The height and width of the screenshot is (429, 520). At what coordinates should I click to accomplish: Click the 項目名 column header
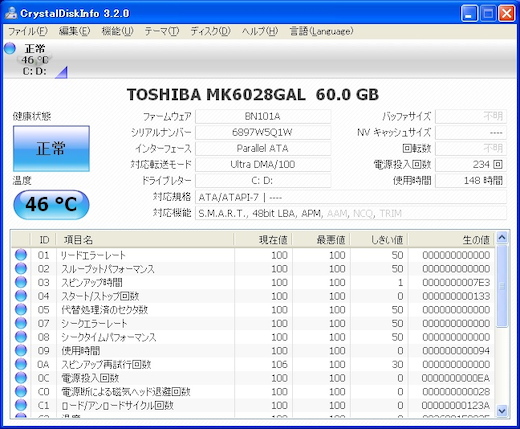click(x=145, y=240)
